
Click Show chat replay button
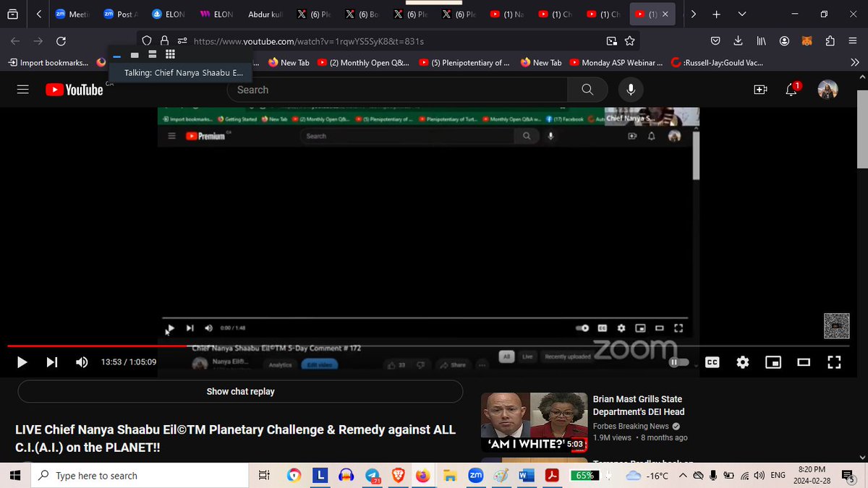point(240,391)
